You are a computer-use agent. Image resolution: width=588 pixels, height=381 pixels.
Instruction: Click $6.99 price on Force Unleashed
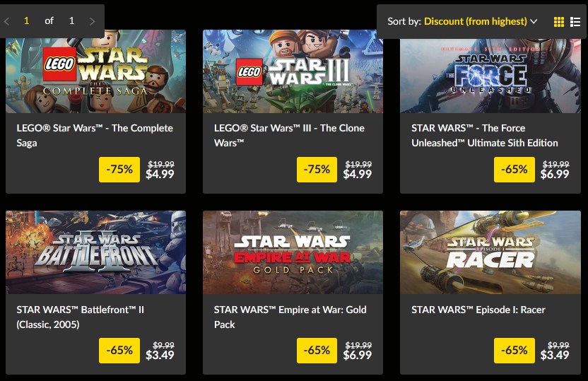pos(555,174)
